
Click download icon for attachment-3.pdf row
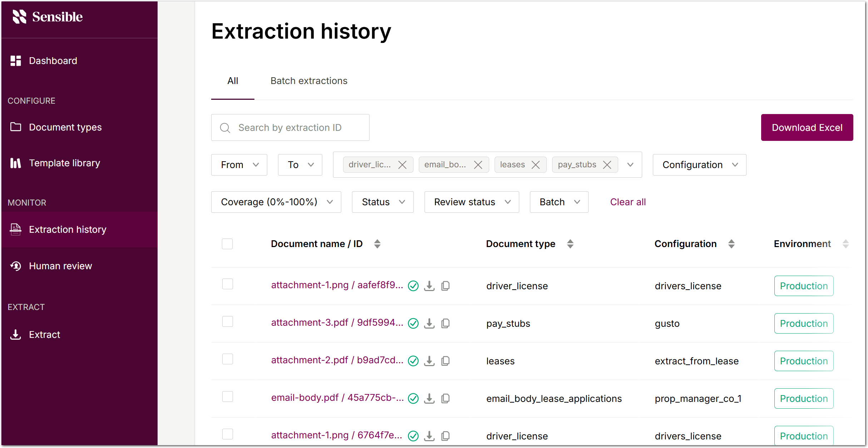click(429, 324)
